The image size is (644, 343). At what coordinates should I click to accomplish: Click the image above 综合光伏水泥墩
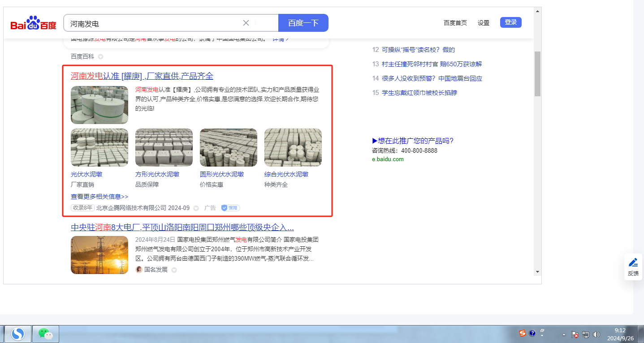(293, 148)
